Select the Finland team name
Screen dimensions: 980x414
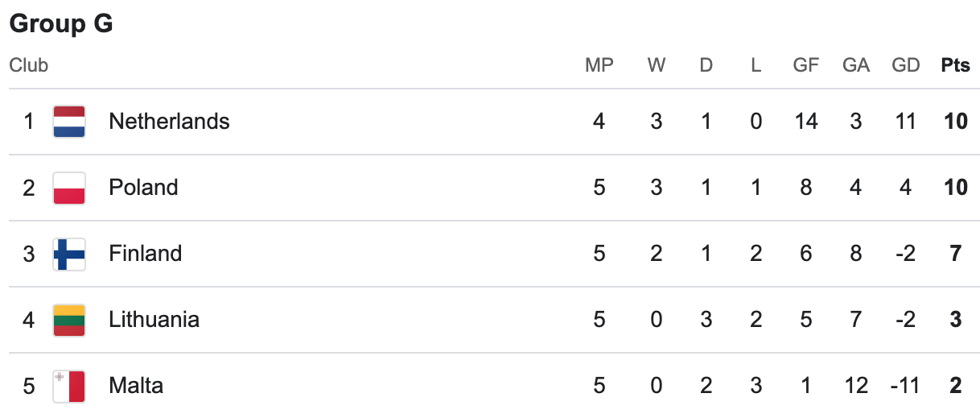pyautogui.click(x=145, y=254)
